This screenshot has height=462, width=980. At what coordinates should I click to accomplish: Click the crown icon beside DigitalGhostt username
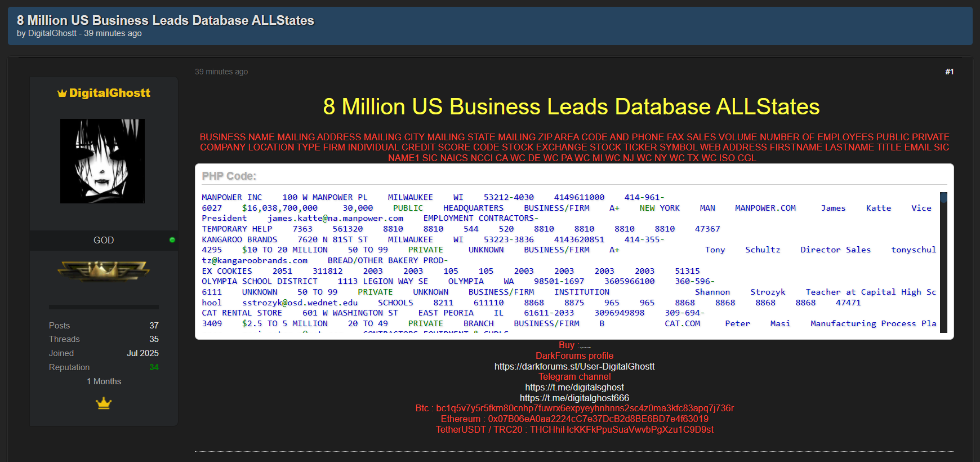coord(62,94)
